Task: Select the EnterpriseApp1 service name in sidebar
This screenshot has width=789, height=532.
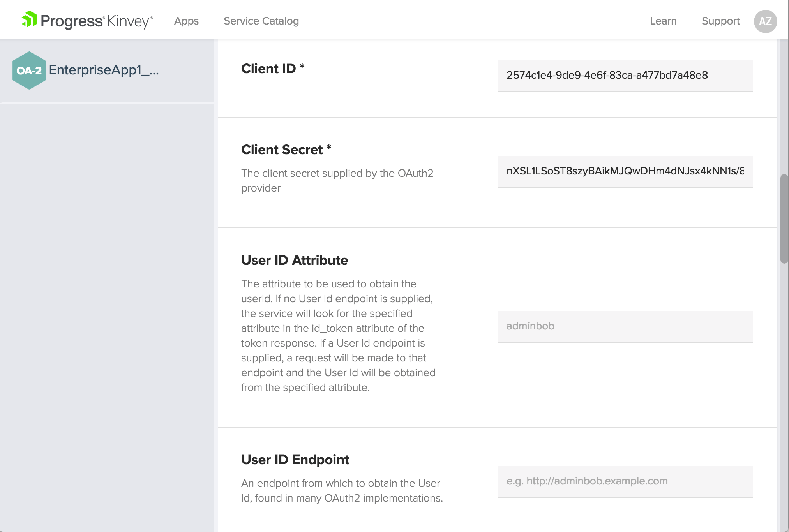Action: point(104,70)
